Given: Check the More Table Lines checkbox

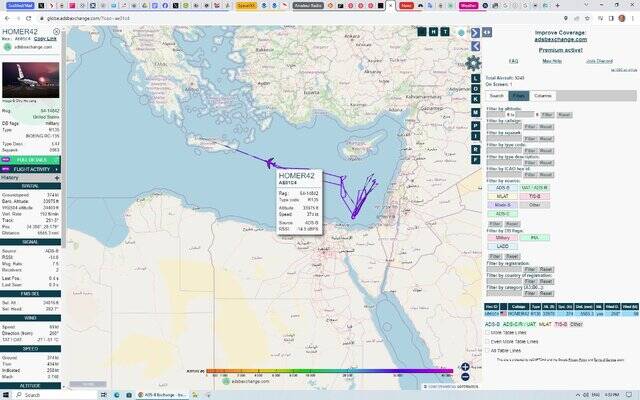Looking at the screenshot, I should pos(487,333).
